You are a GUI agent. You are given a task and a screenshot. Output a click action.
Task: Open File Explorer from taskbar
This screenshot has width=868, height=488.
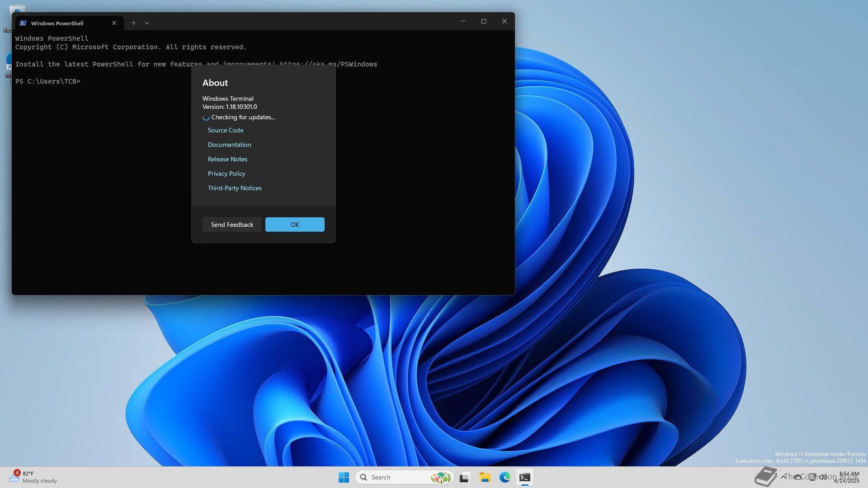point(485,477)
